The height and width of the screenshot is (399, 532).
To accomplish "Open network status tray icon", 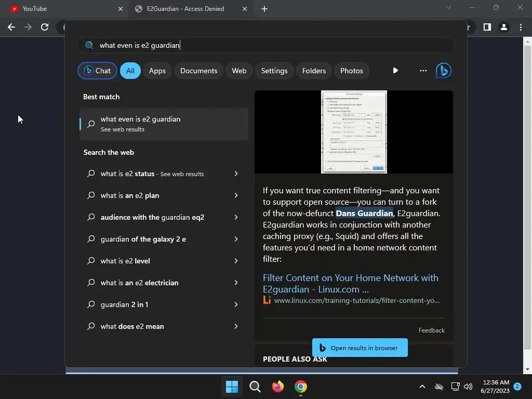I will click(x=455, y=387).
